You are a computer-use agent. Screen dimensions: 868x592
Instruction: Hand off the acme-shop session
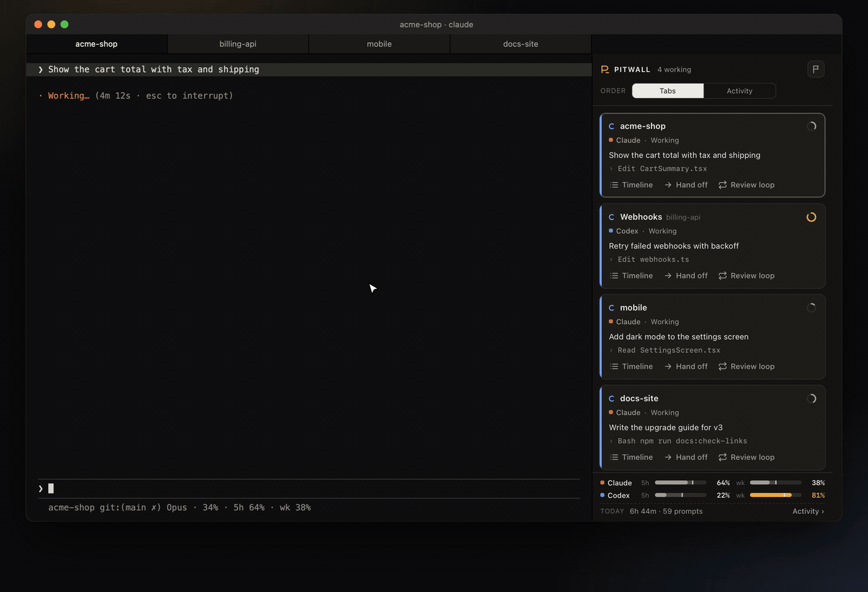[x=686, y=185]
